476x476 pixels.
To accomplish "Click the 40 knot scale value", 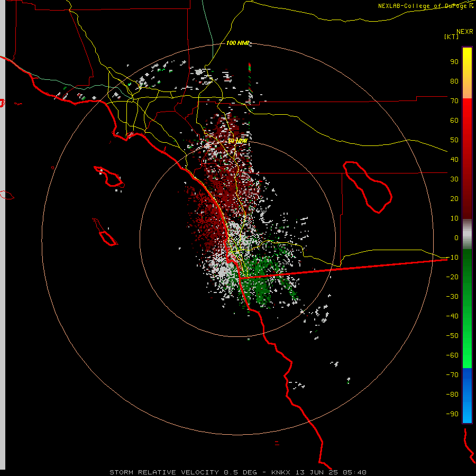I will (x=454, y=160).
